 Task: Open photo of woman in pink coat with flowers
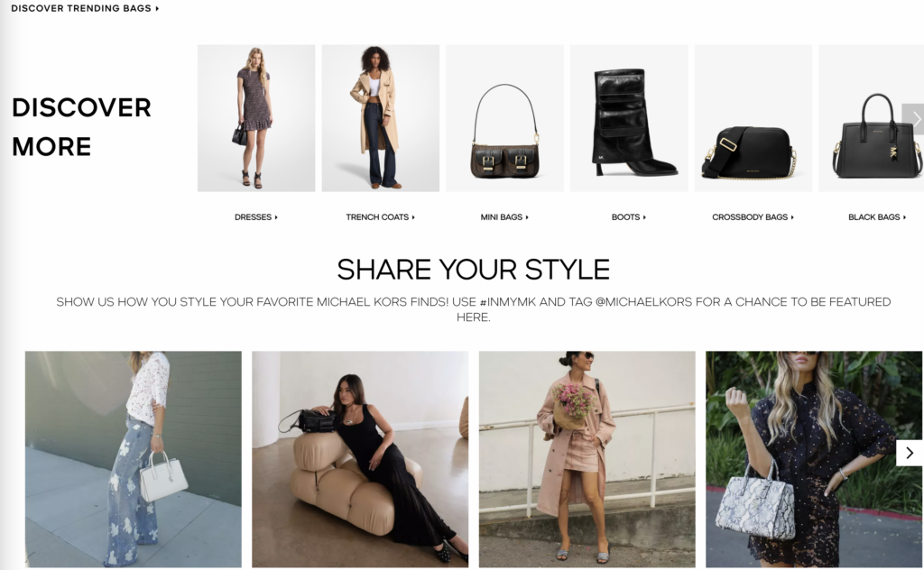click(587, 459)
